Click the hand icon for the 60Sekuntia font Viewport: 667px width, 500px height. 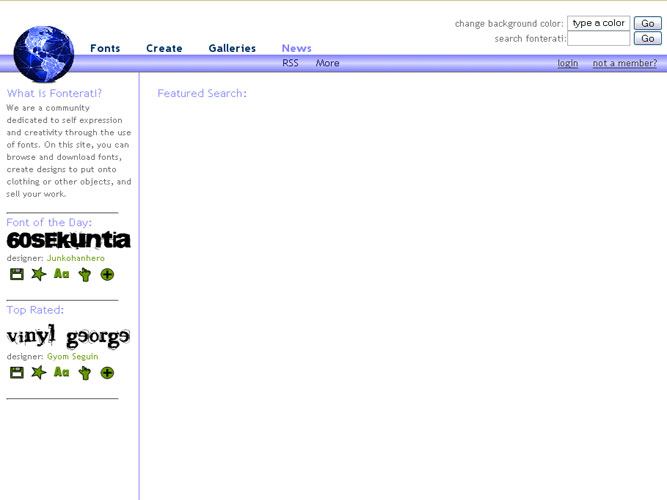tap(84, 274)
